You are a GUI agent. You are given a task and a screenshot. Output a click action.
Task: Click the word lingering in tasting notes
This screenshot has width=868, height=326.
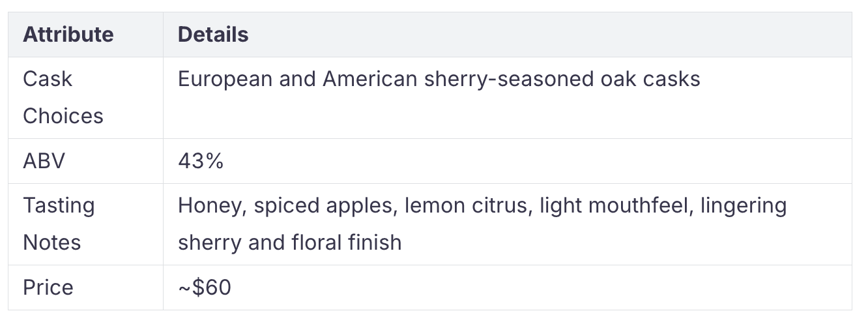pyautogui.click(x=742, y=205)
